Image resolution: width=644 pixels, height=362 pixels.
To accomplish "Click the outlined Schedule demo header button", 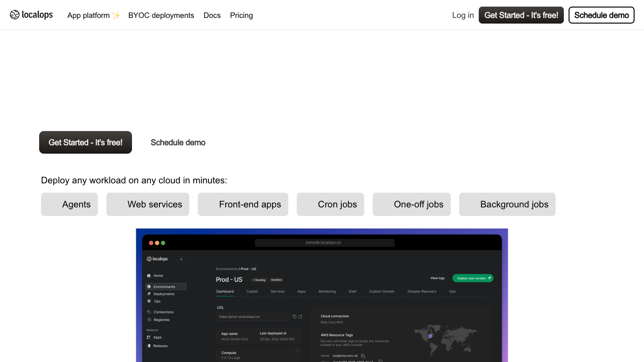I will coord(602,15).
